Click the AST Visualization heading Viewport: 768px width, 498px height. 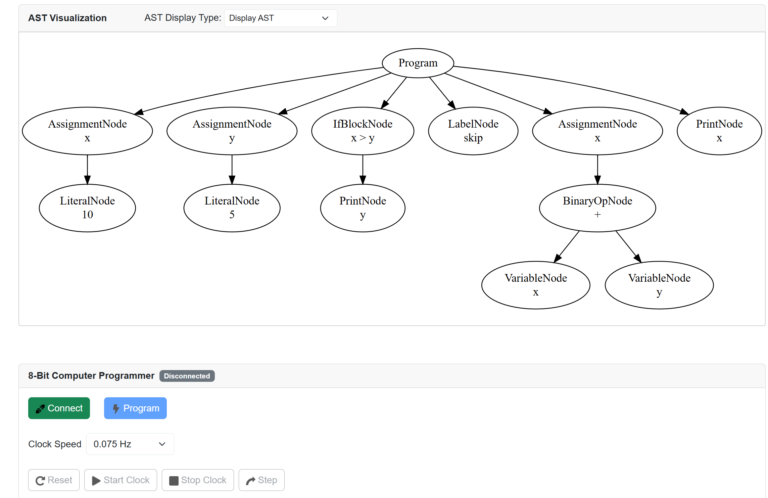67,18
